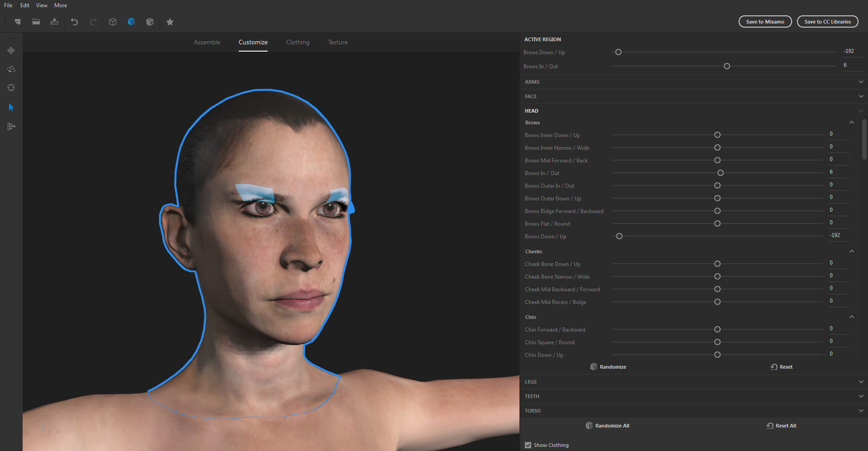Screen dimensions: 868x451
Task: Open a file using the folder icon
Action: click(x=36, y=22)
